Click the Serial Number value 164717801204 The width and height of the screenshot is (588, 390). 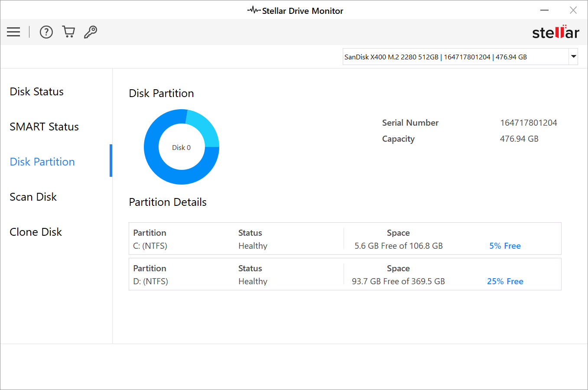[x=529, y=123]
